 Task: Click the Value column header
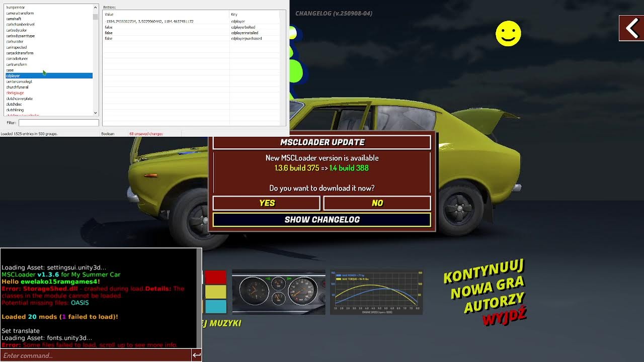[x=166, y=14]
